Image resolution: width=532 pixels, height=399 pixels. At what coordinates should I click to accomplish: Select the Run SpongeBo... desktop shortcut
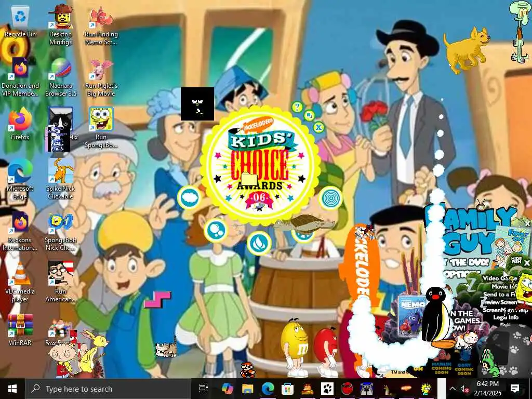coord(101,128)
